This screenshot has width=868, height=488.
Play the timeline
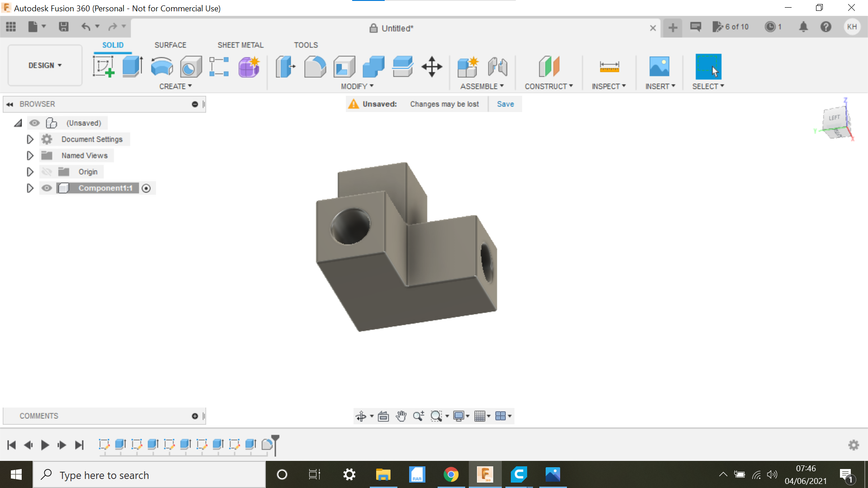(45, 445)
